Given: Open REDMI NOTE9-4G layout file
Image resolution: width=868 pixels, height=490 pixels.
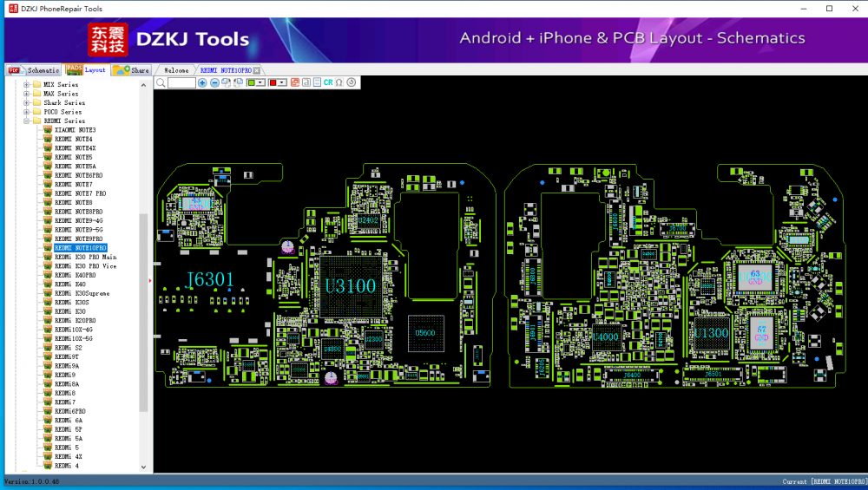Looking at the screenshot, I should pyautogui.click(x=79, y=220).
